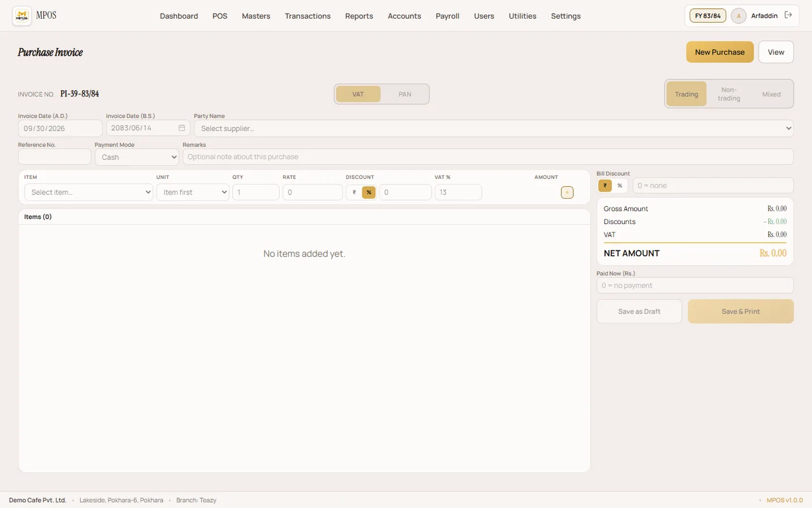Open the Payroll menu

(x=447, y=16)
